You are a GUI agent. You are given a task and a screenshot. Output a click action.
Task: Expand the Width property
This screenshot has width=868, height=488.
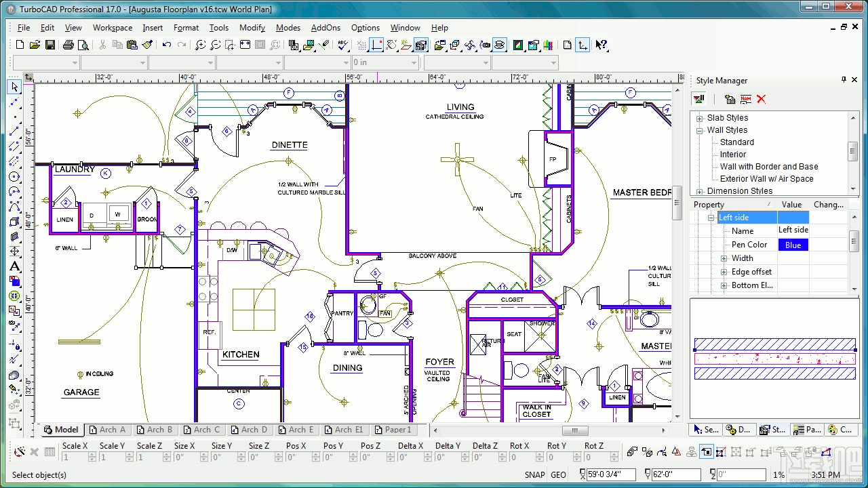[x=724, y=258]
